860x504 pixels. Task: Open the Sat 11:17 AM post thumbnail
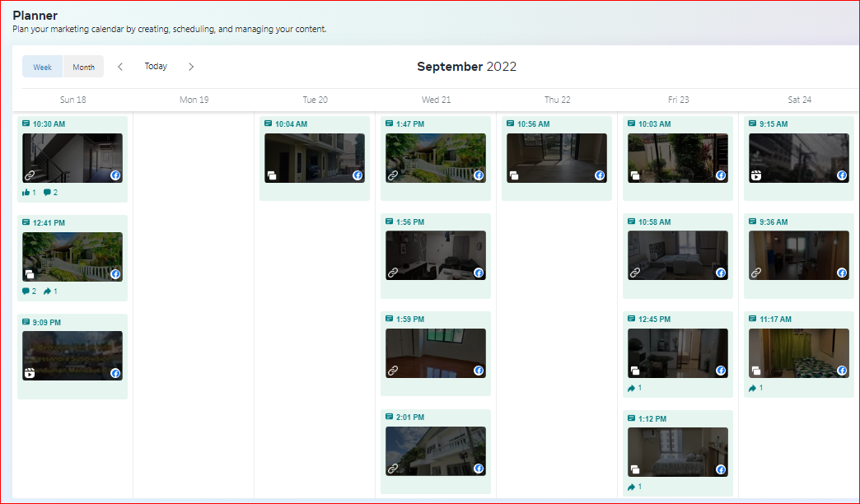[799, 353]
